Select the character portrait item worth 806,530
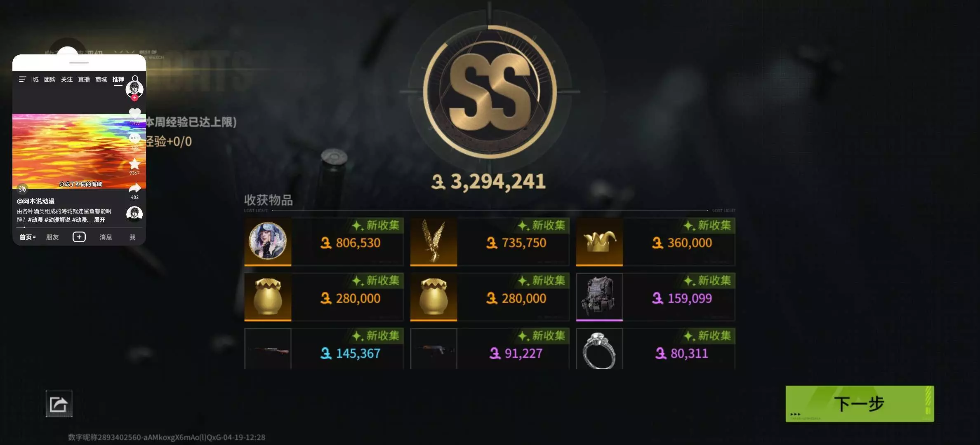Viewport: 980px width, 445px height. 324,242
